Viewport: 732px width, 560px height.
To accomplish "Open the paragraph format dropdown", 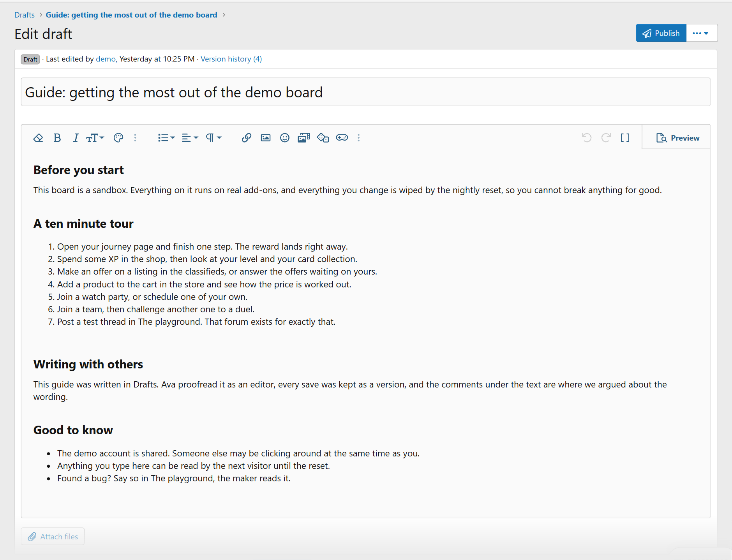I will click(213, 138).
